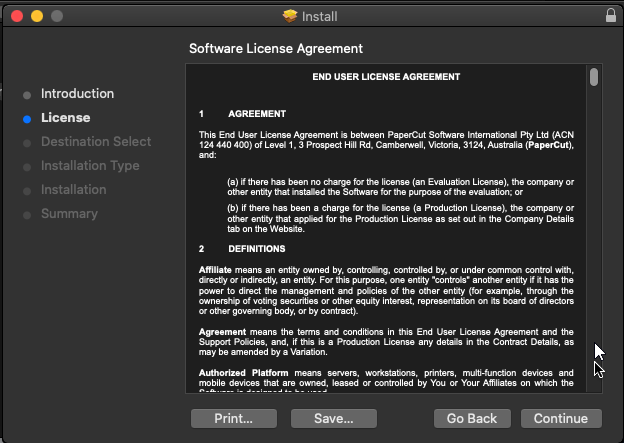
Task: Click the lock icon in top-right corner
Action: (x=611, y=16)
